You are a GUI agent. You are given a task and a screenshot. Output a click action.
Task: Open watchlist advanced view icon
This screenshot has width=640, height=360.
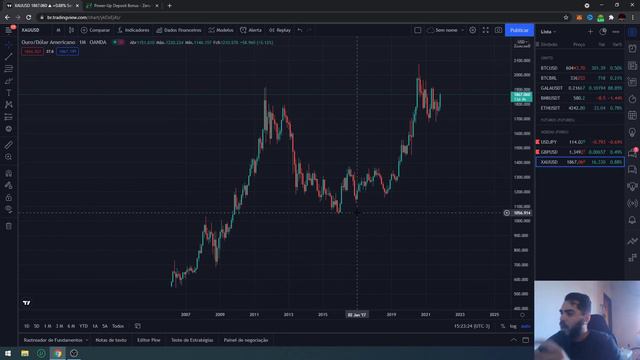coord(603,31)
